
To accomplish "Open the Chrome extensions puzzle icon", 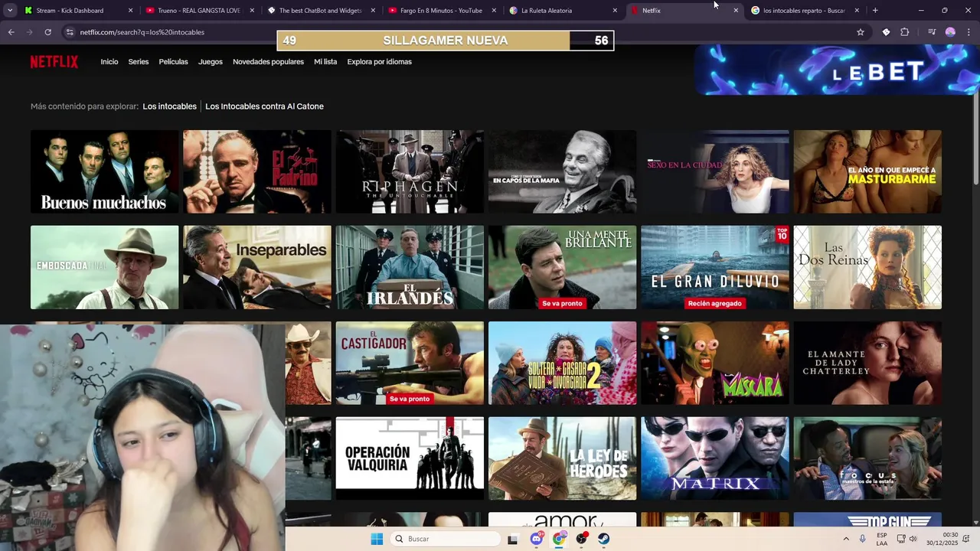I will point(905,32).
